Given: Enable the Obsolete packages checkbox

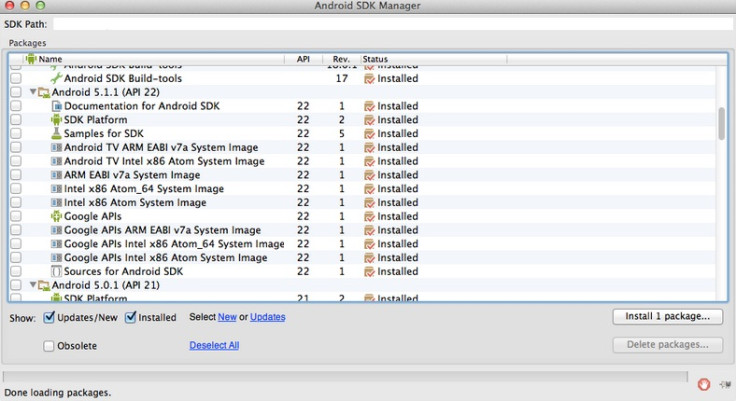Looking at the screenshot, I should tap(48, 346).
